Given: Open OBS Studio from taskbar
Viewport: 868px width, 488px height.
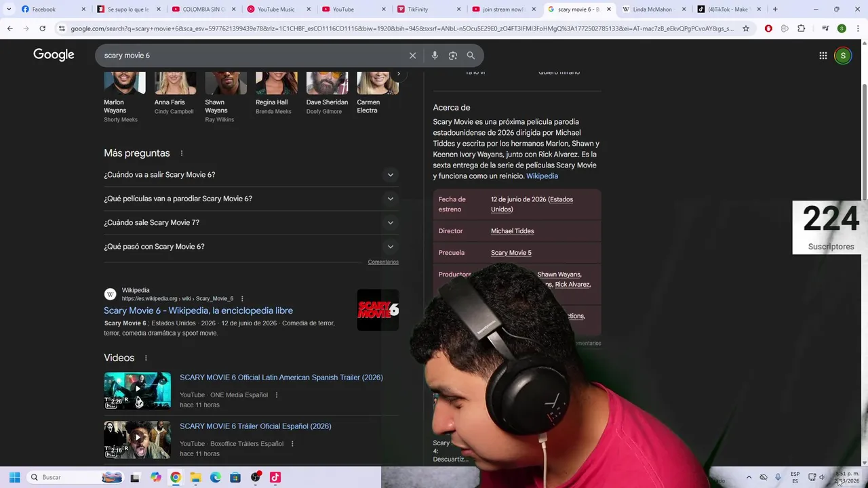Looking at the screenshot, I should coord(256,477).
